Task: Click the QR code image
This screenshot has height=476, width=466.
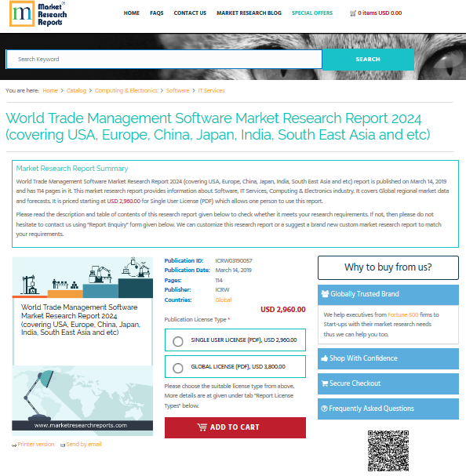Action: (x=388, y=450)
